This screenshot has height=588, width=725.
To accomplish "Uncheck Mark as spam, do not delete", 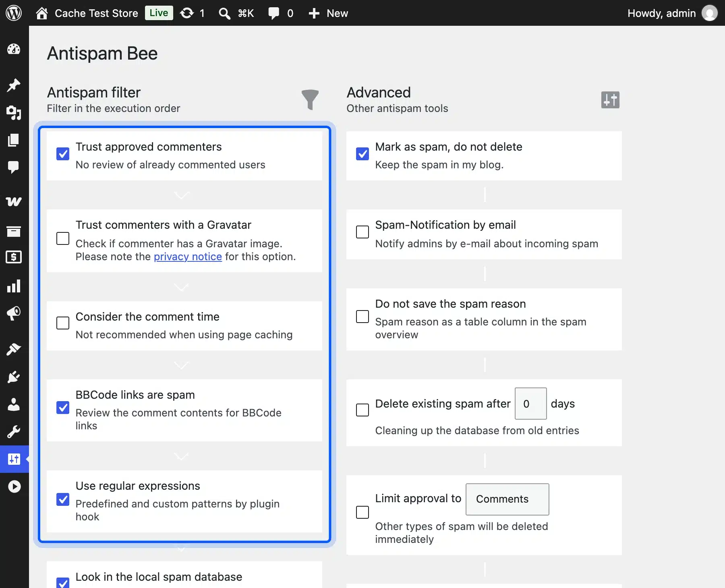I will (x=362, y=154).
